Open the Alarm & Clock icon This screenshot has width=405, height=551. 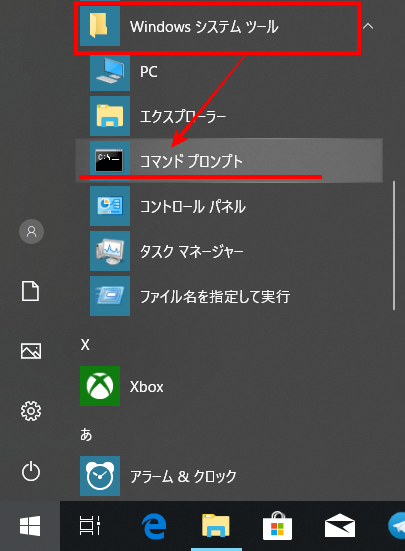point(100,476)
